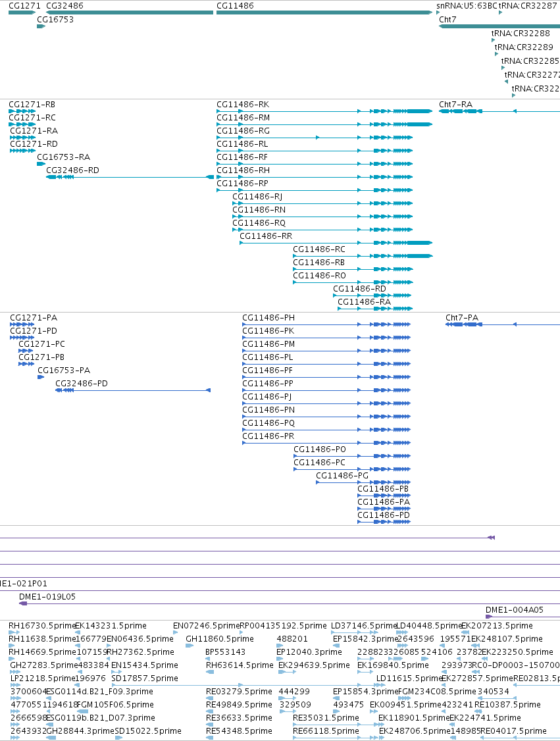Click the CG11486-RF transcript label
This screenshot has height=741, width=560.
[242, 157]
